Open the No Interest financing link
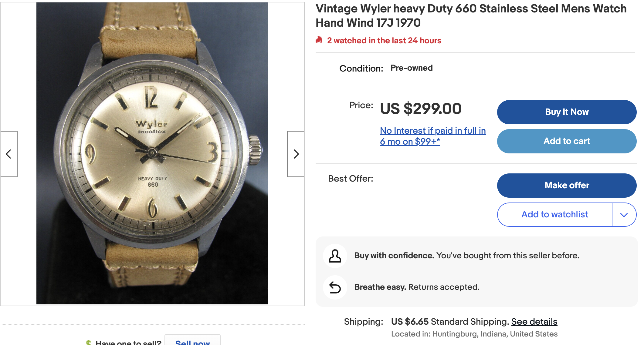Viewport: 644px width, 345px height. tap(432, 136)
